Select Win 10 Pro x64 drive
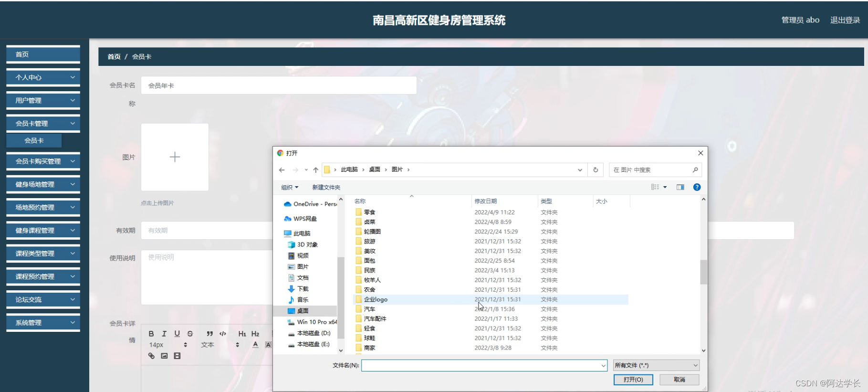Viewport: 868px width, 392px height. pyautogui.click(x=312, y=322)
